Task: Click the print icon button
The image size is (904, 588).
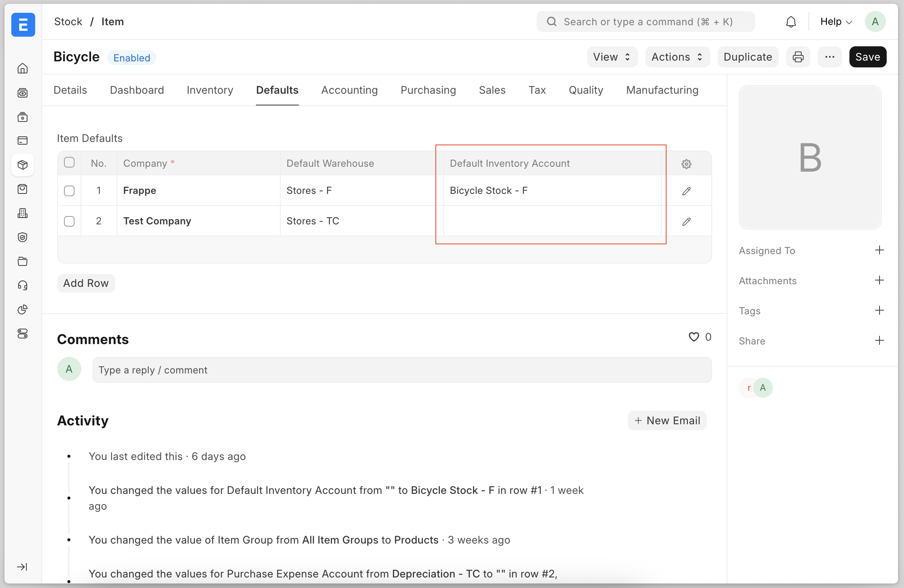Action: [x=798, y=57]
